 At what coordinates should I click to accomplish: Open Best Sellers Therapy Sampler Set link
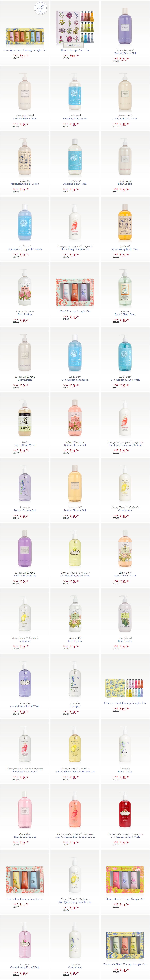point(25,899)
